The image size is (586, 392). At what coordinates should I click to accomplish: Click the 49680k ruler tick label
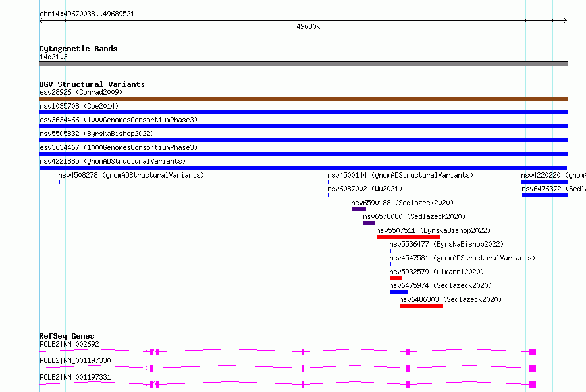pos(308,26)
